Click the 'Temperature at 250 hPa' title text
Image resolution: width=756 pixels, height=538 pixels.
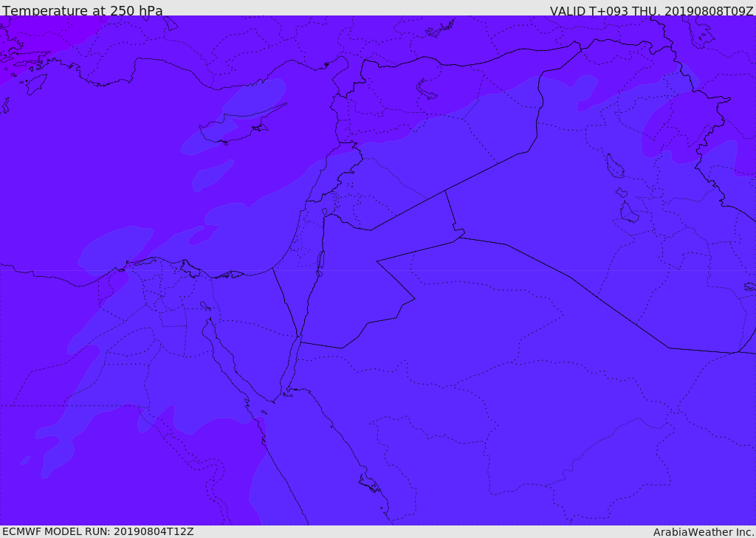[x=83, y=10]
